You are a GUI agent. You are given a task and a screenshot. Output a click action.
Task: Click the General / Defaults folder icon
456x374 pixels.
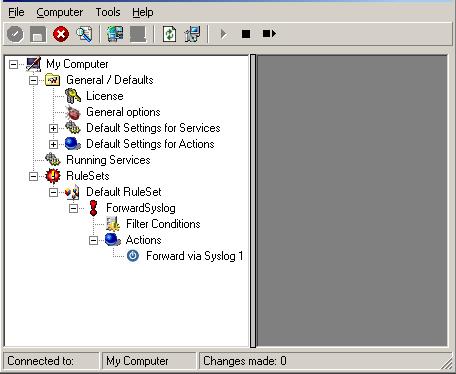[x=53, y=80]
